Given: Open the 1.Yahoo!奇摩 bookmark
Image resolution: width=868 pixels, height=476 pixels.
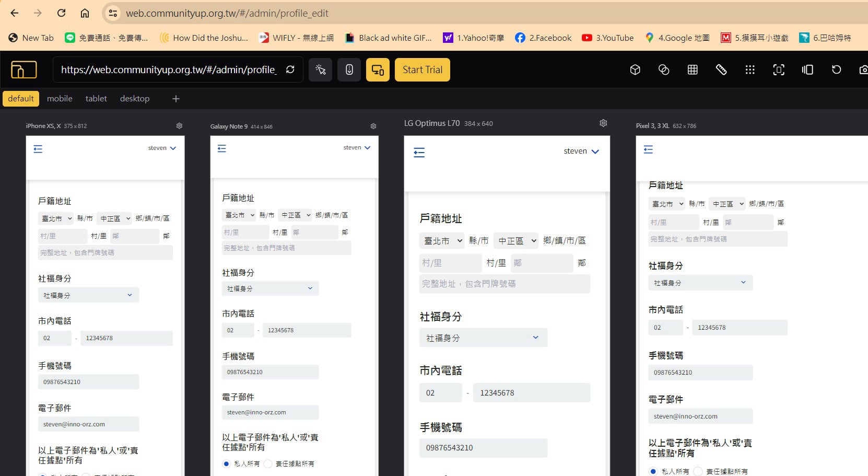Looking at the screenshot, I should tap(474, 38).
